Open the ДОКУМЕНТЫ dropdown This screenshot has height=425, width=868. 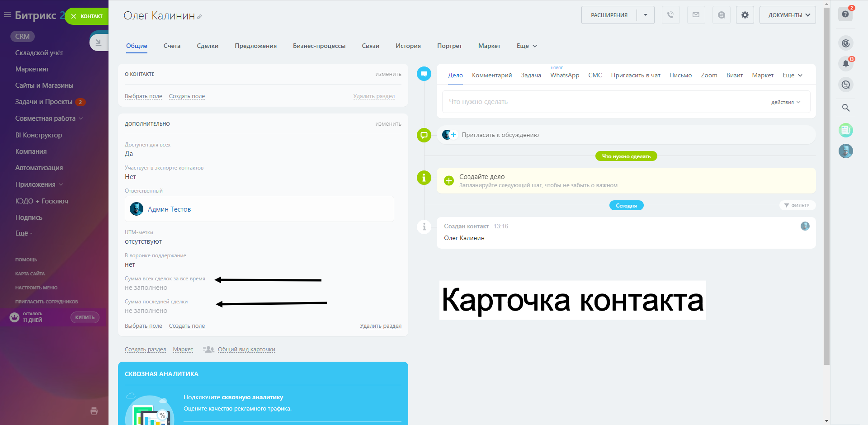(x=788, y=15)
